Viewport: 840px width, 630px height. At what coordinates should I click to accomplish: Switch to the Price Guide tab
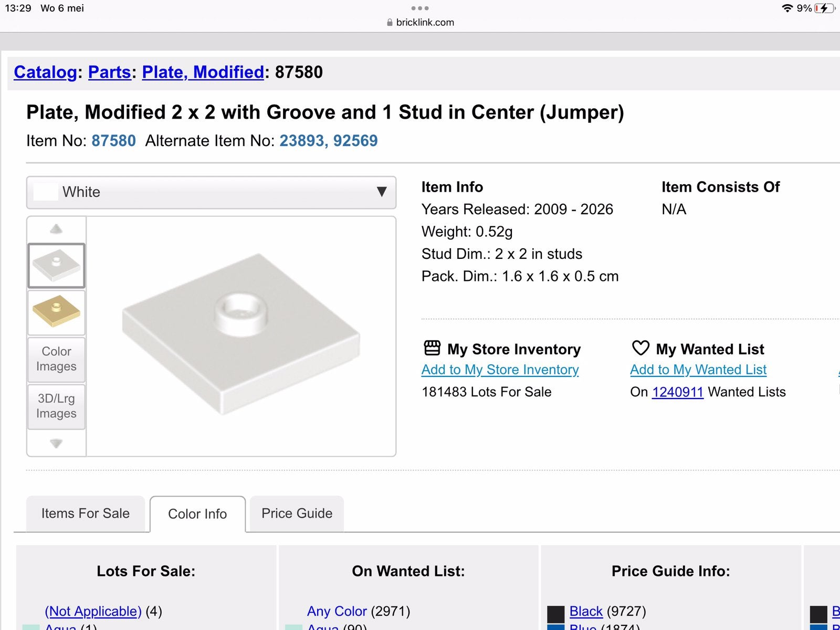point(297,513)
